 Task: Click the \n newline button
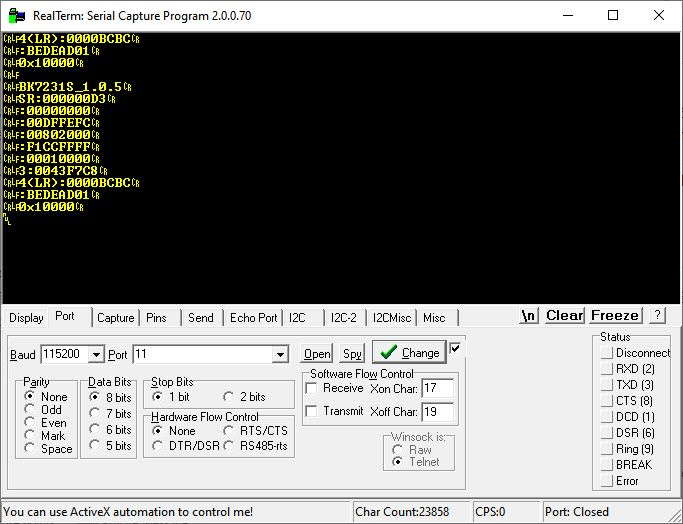point(529,315)
